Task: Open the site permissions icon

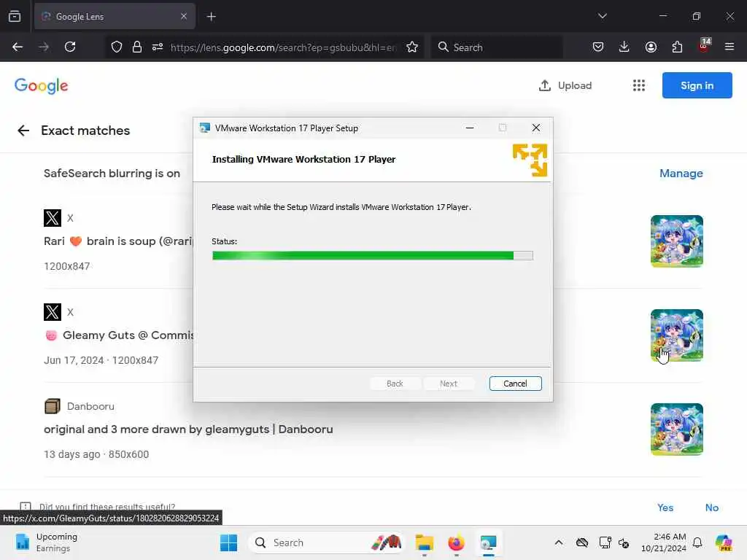Action: point(158,47)
